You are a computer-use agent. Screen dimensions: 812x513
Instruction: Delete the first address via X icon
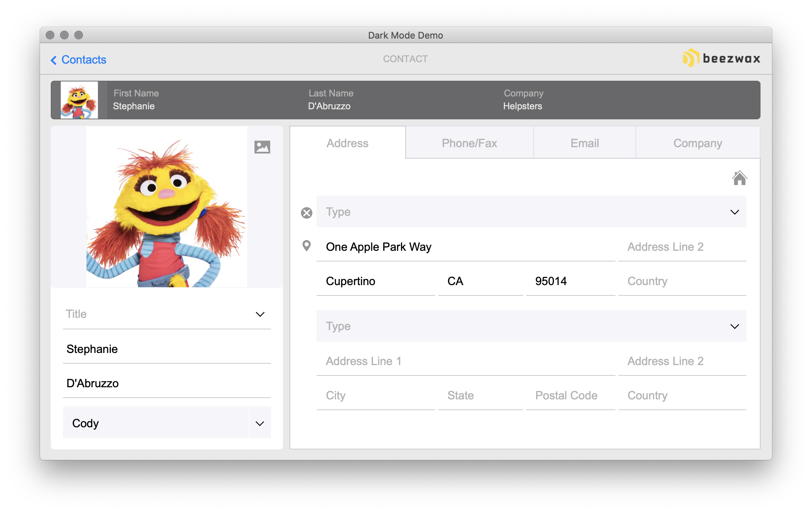pyautogui.click(x=306, y=213)
